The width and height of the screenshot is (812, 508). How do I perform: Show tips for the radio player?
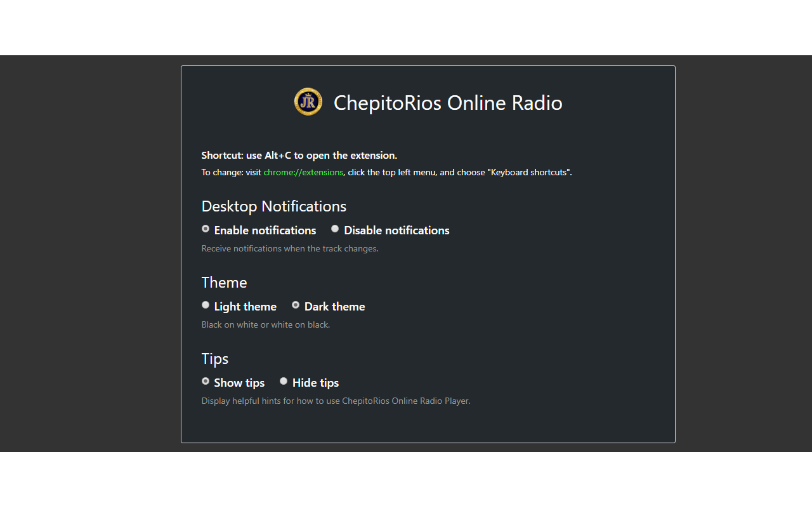(206, 381)
